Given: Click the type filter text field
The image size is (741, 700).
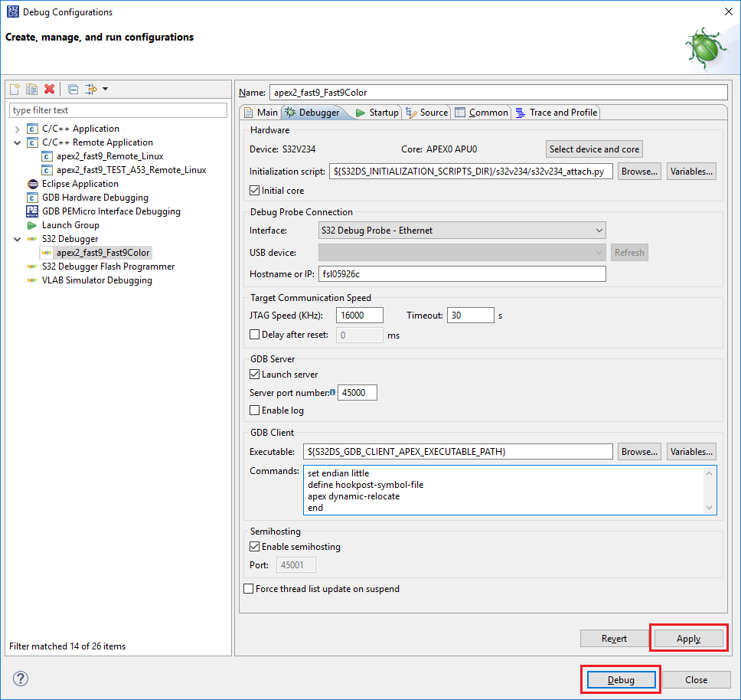Looking at the screenshot, I should (118, 110).
